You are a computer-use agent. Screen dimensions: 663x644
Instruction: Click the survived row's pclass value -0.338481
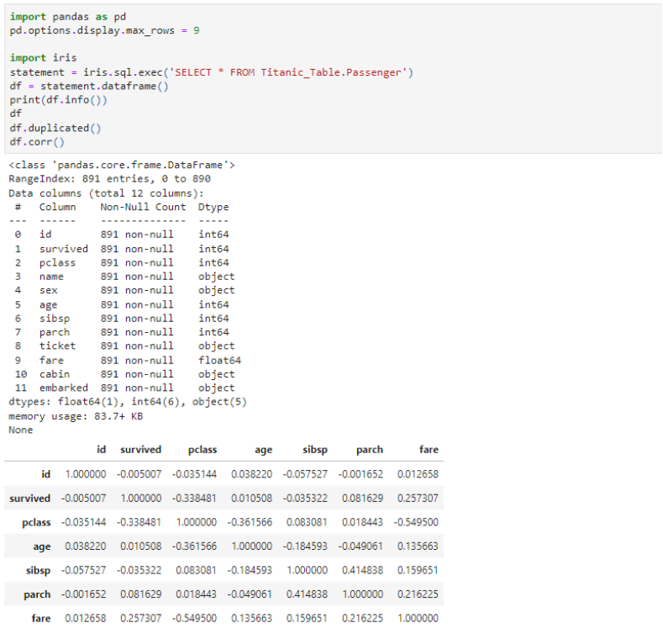195,499
